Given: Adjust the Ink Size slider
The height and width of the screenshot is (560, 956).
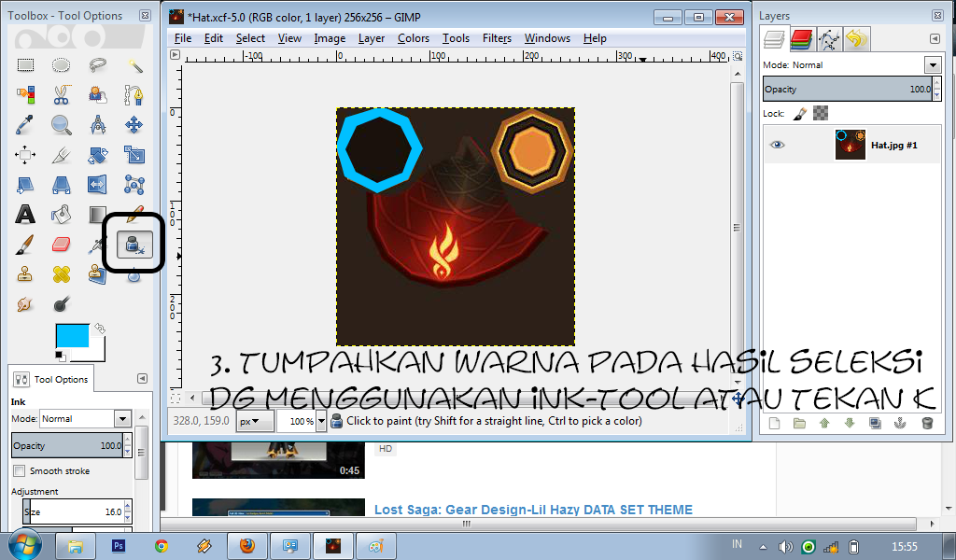Looking at the screenshot, I should coord(73,511).
